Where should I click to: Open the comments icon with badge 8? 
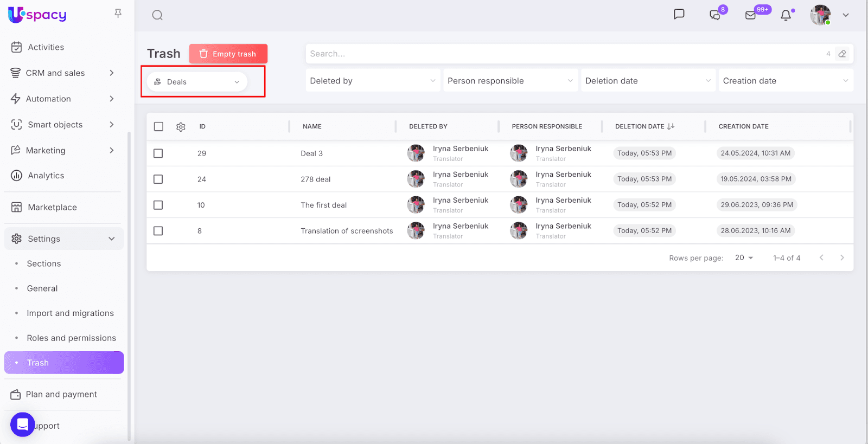(715, 15)
